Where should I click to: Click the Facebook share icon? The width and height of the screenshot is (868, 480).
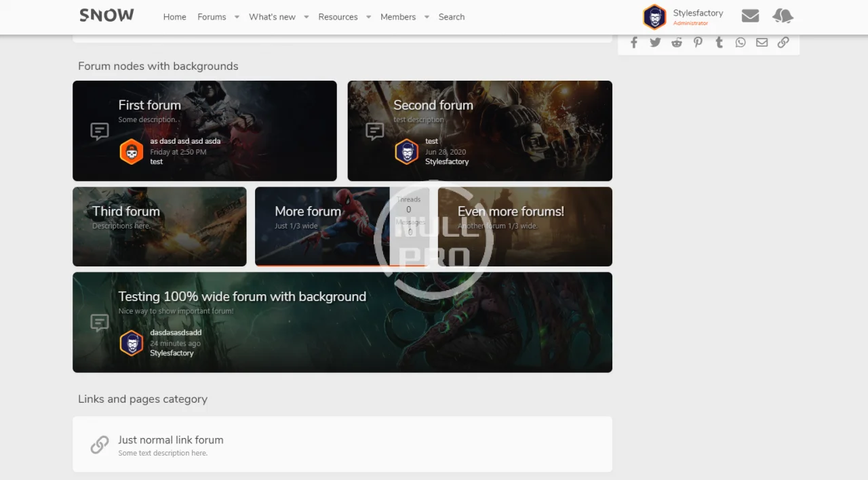[x=634, y=43]
